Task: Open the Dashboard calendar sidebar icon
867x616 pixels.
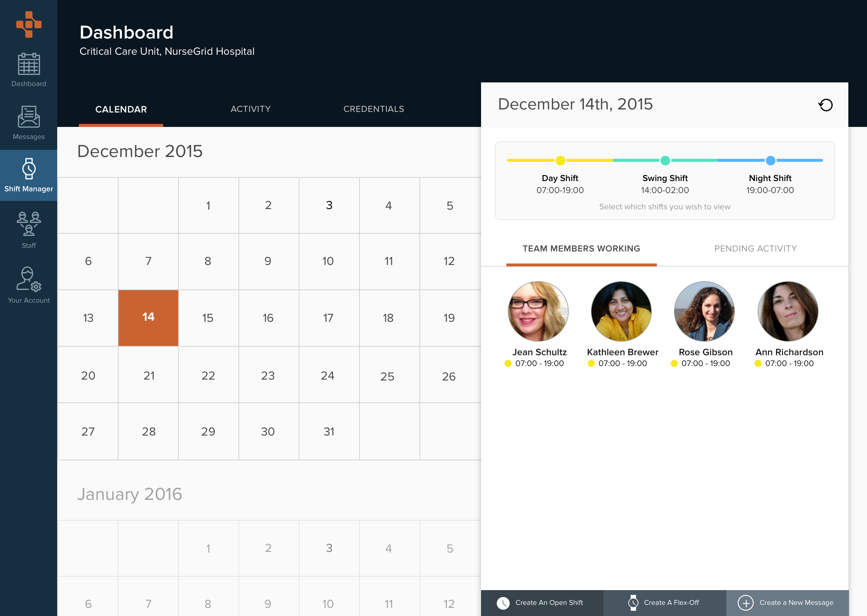Action: coord(29,64)
